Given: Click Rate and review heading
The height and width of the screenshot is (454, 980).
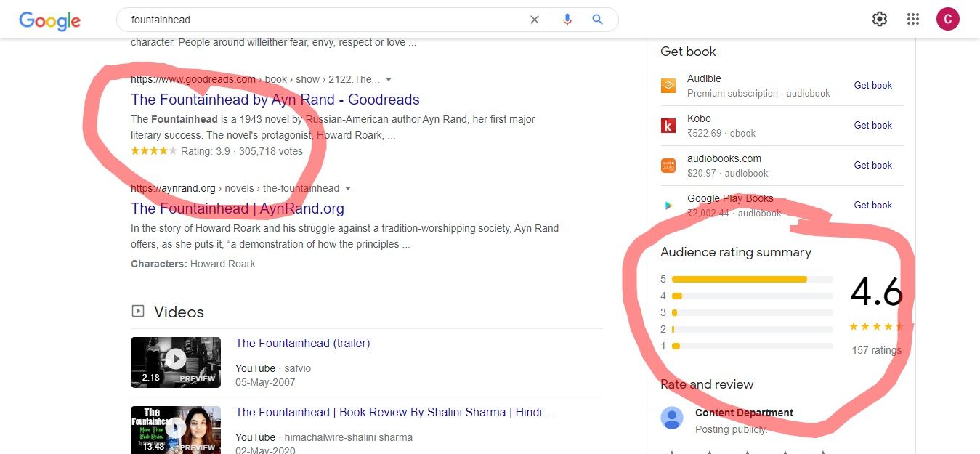Looking at the screenshot, I should [x=707, y=384].
